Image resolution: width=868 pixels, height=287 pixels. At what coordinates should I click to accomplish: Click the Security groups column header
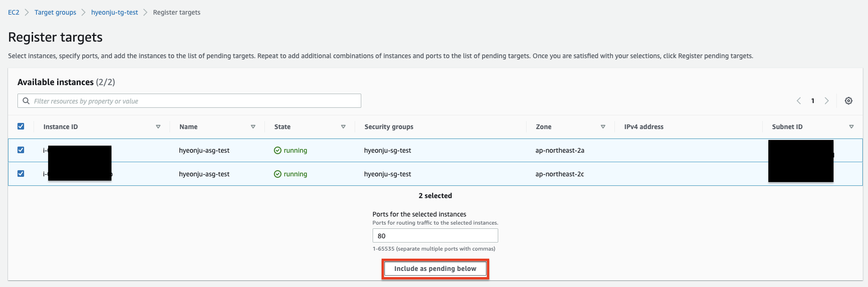[389, 127]
